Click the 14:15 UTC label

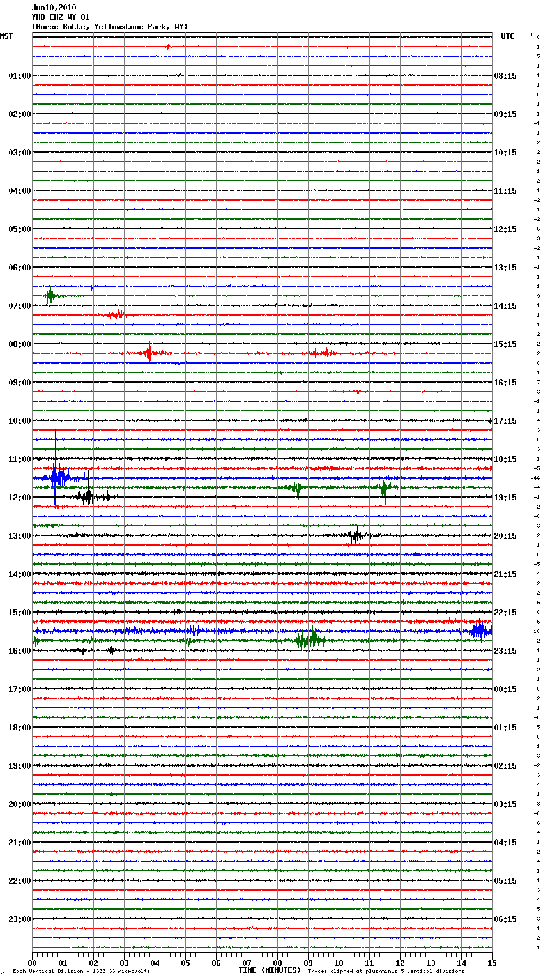pos(505,306)
